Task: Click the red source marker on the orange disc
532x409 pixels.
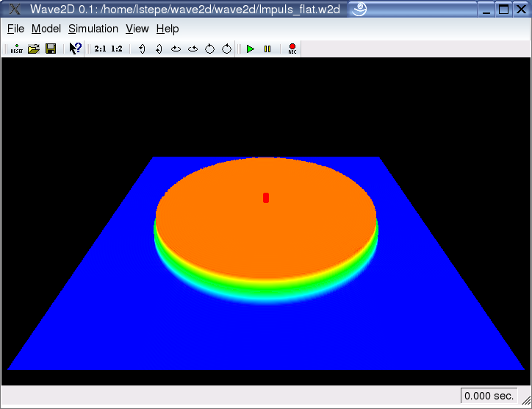Action: [266, 197]
